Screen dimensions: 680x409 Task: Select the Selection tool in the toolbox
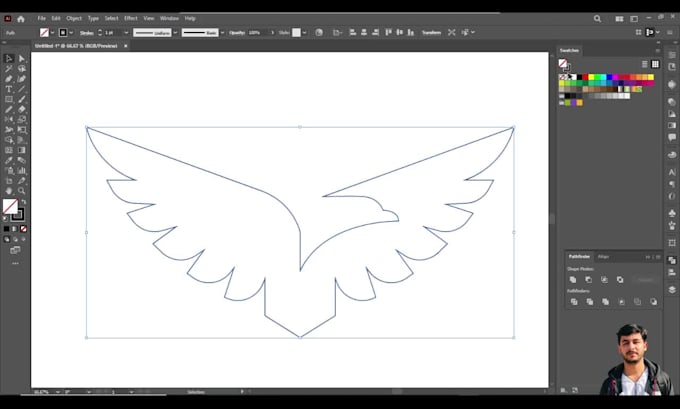point(8,58)
